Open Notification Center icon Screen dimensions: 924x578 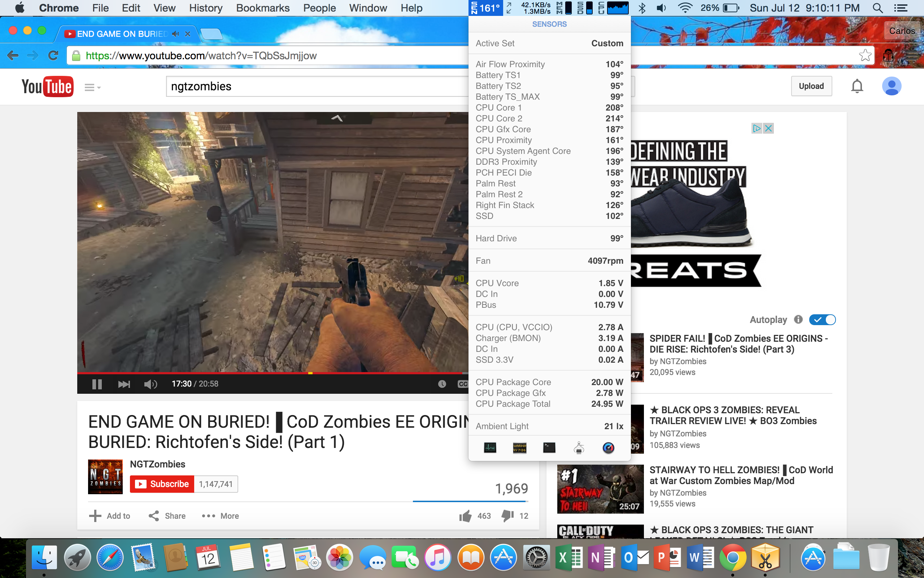point(901,8)
